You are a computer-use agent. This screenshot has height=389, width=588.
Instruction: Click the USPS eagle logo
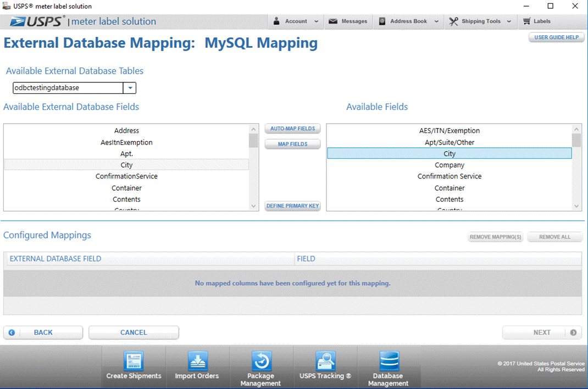pyautogui.click(x=18, y=21)
